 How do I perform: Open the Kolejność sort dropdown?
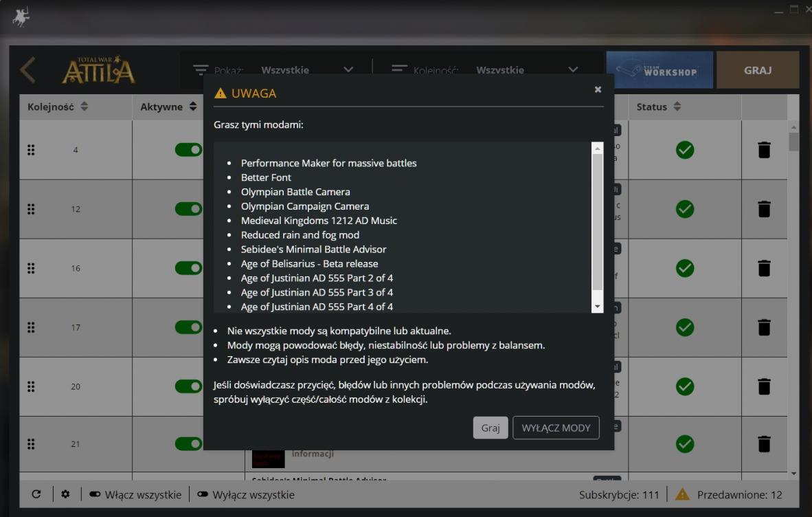click(x=572, y=70)
